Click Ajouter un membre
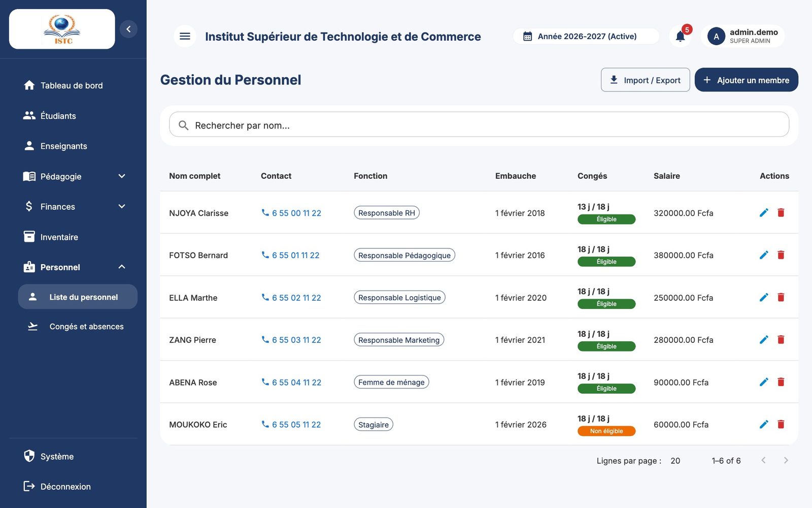This screenshot has height=508, width=812. click(746, 80)
